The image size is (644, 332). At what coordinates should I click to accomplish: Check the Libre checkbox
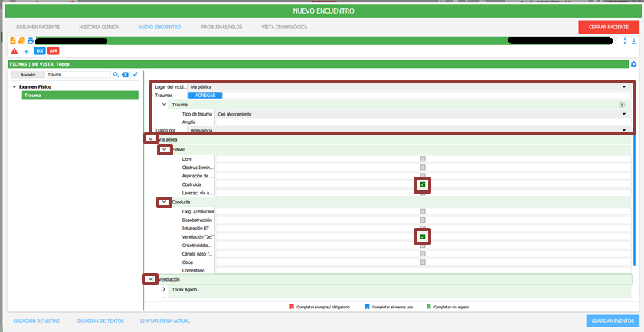[423, 158]
